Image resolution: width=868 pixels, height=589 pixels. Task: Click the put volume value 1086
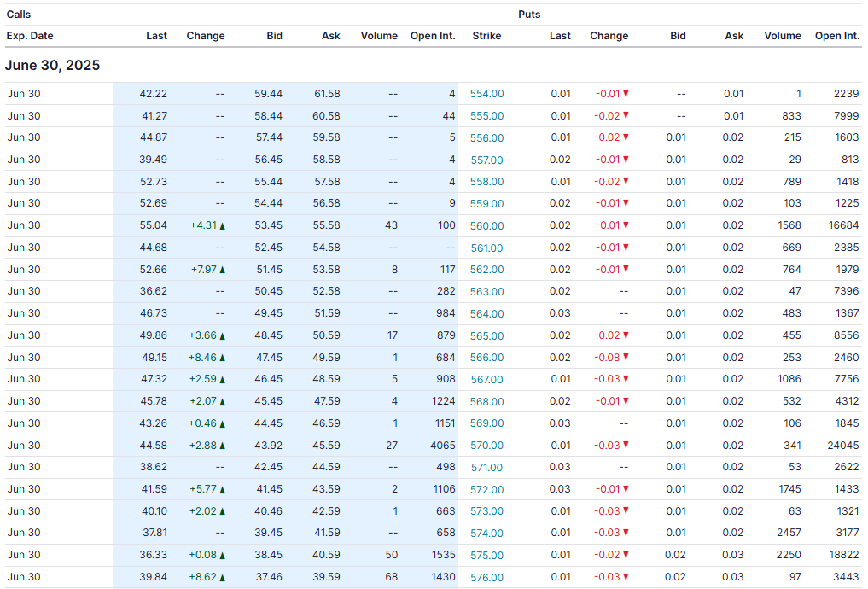click(x=789, y=379)
